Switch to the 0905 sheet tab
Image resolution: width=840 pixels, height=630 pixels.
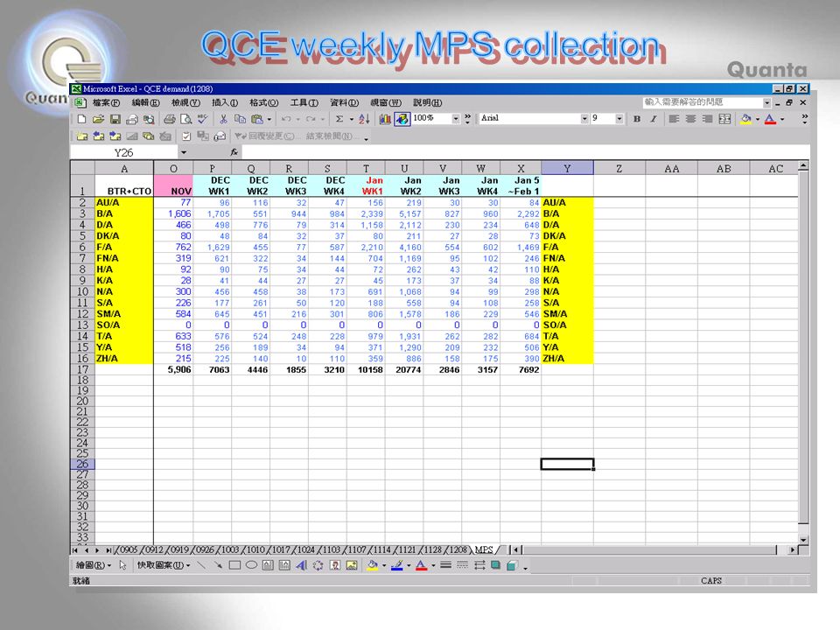click(x=129, y=549)
